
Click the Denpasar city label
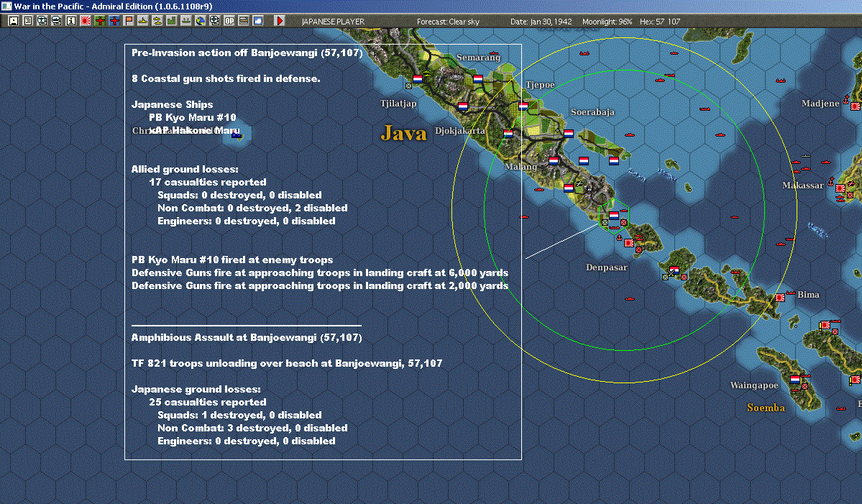(606, 267)
